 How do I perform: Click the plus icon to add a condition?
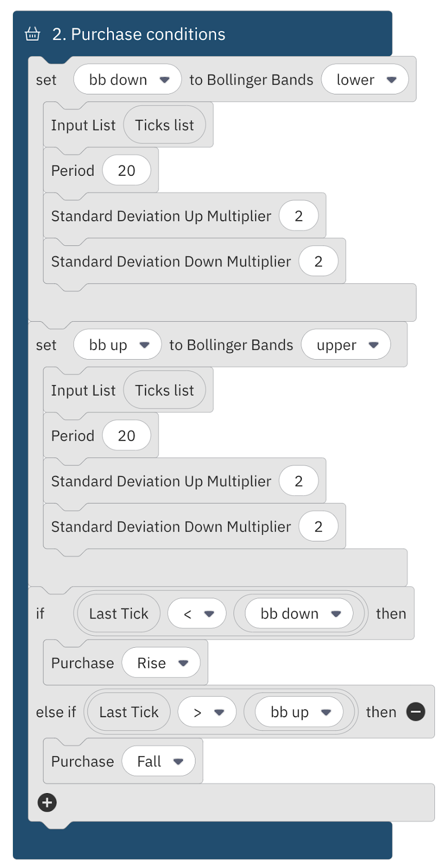coord(47,802)
